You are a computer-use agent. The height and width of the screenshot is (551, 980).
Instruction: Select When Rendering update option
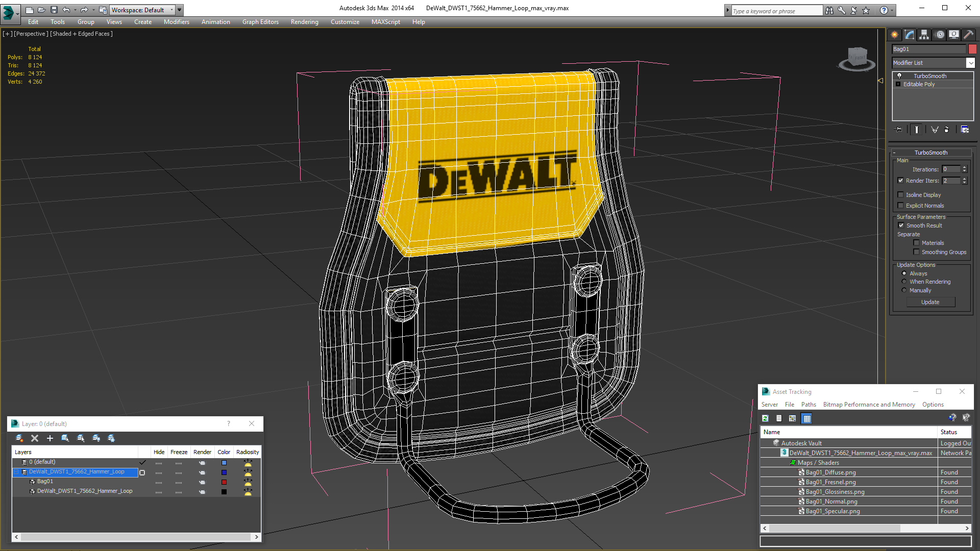point(904,282)
